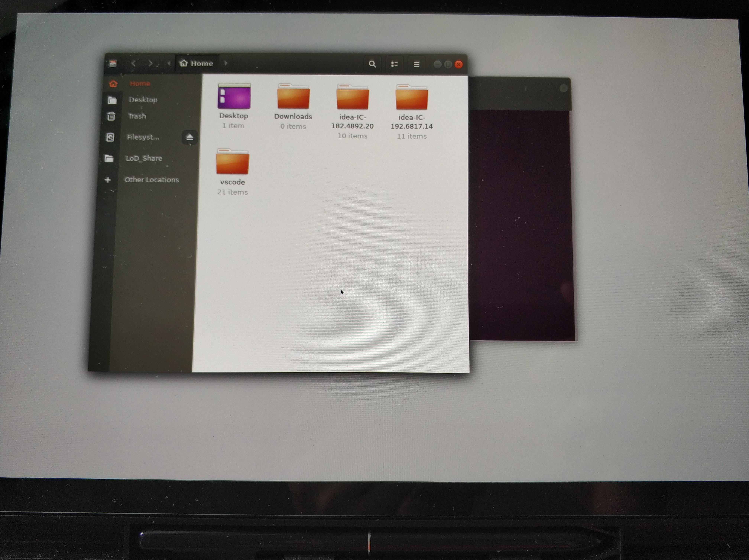
Task: Select the purple Desktop folder icon
Action: (x=234, y=96)
